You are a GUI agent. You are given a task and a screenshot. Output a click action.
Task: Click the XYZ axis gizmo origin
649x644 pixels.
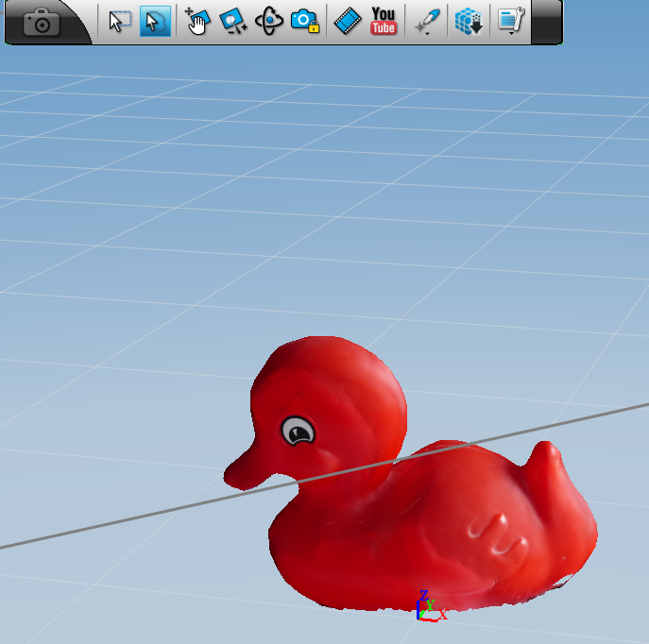tap(419, 618)
